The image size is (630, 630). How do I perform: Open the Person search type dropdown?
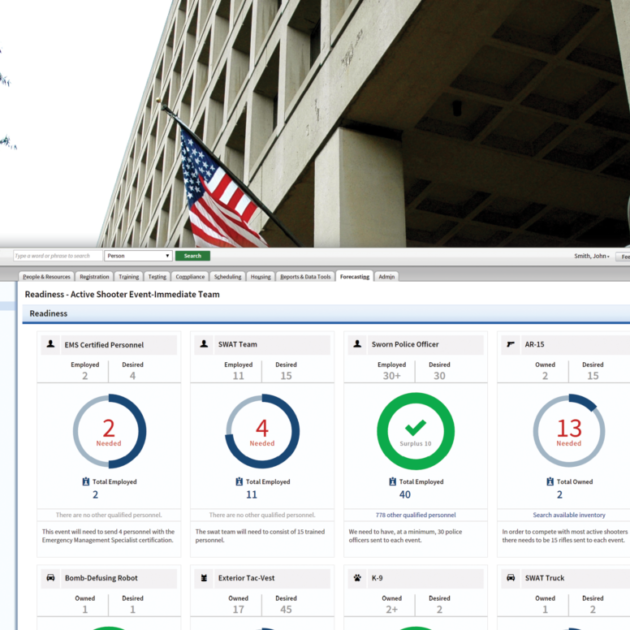[138, 256]
